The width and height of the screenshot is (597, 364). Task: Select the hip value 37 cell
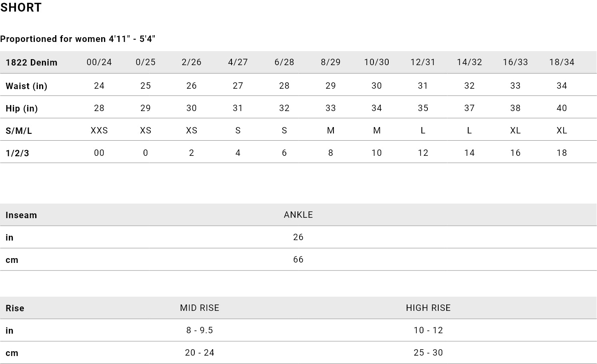coord(469,108)
